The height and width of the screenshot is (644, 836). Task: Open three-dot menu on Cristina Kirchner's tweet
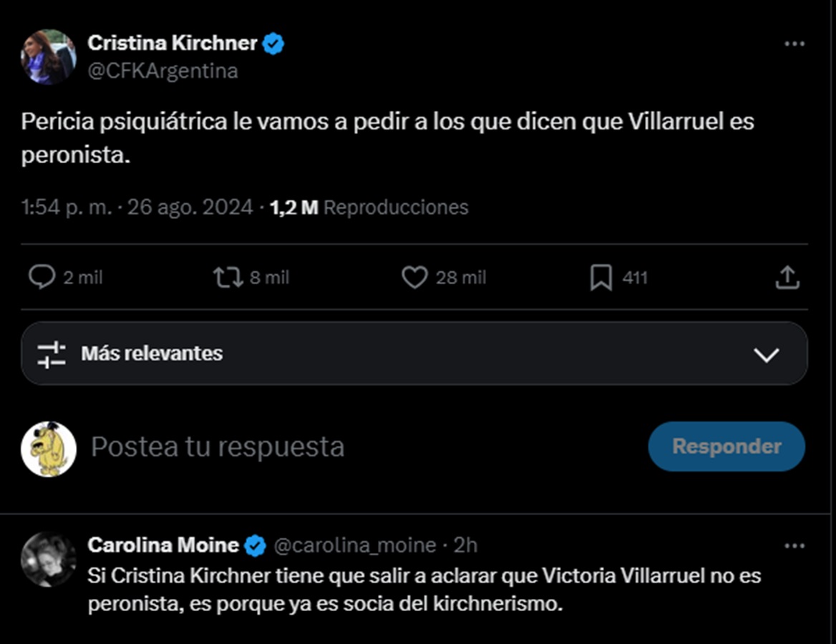click(x=794, y=44)
